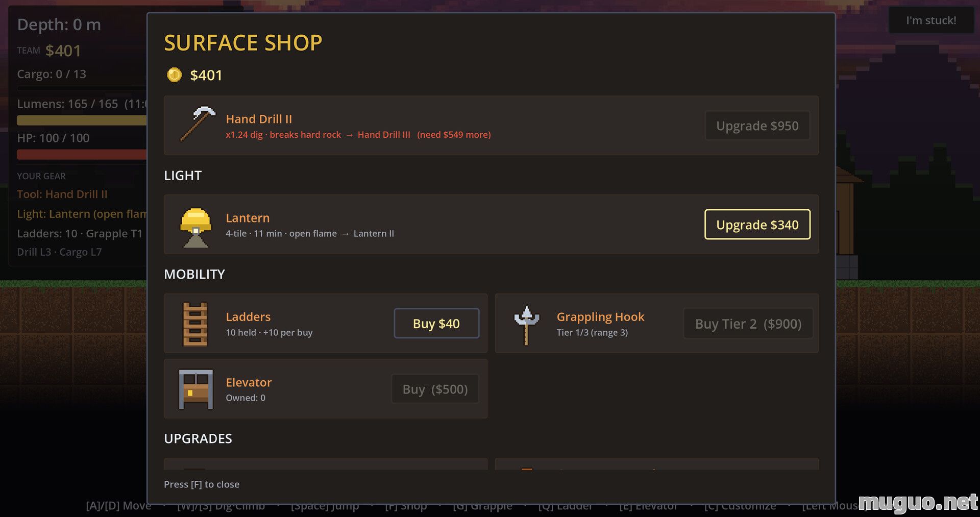Screen dimensions: 980x517
Task: Upgrade the Lantern for $340
Action: (x=757, y=225)
